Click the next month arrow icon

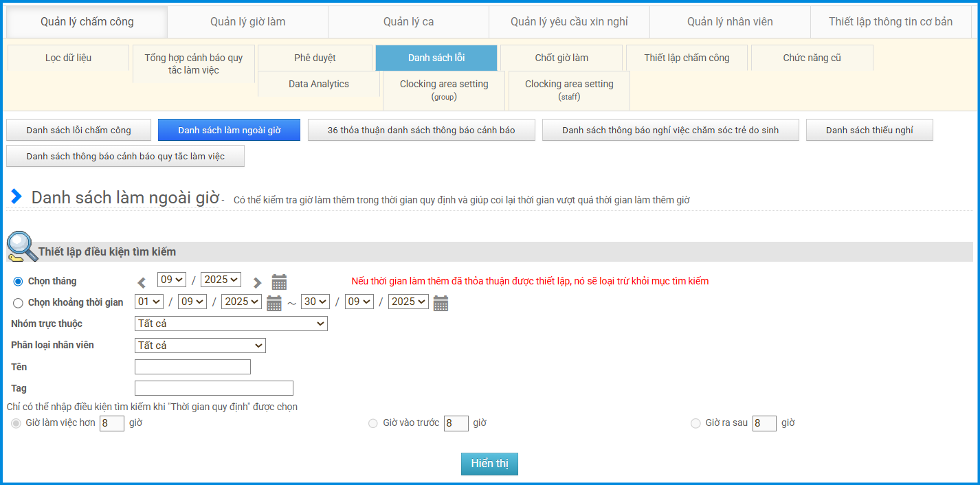click(x=257, y=282)
